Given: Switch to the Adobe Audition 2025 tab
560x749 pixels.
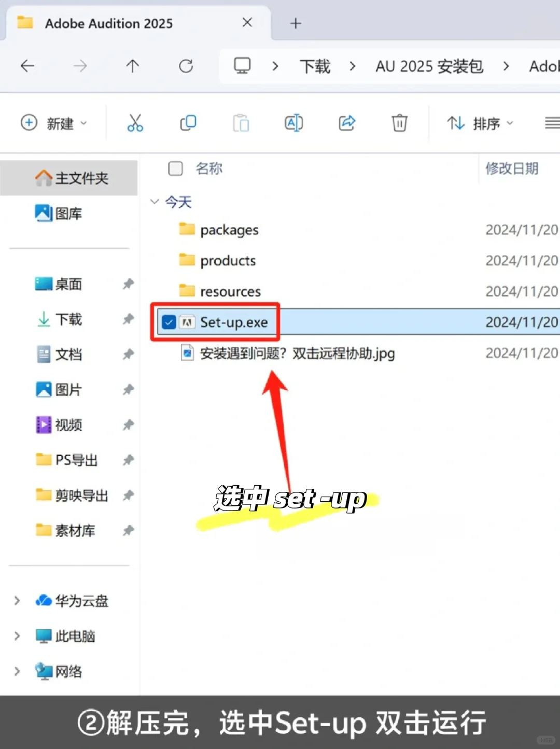Looking at the screenshot, I should coord(108,23).
